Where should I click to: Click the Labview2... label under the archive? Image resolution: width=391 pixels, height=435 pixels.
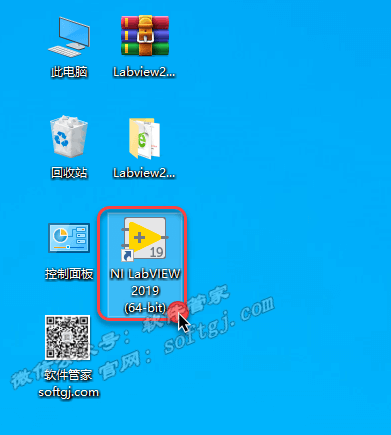(144, 72)
